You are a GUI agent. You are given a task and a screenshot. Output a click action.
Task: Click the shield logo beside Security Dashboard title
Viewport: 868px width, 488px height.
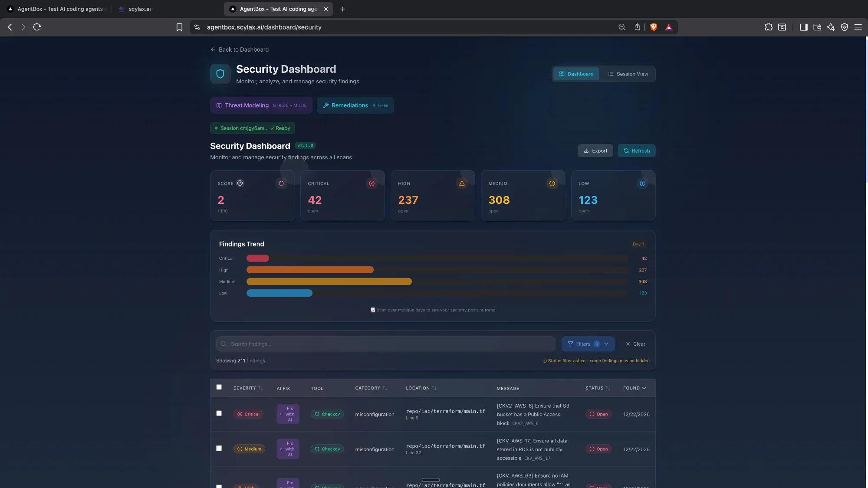[220, 74]
